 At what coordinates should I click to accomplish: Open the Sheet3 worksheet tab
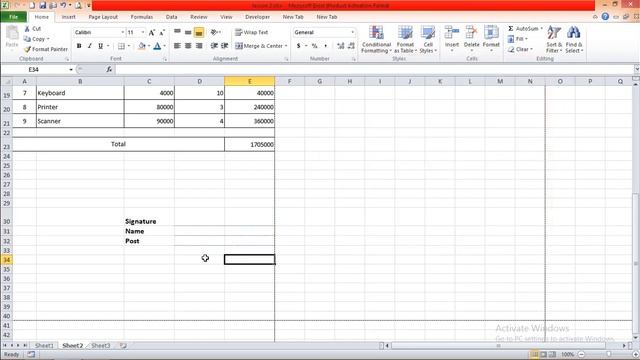[100, 345]
